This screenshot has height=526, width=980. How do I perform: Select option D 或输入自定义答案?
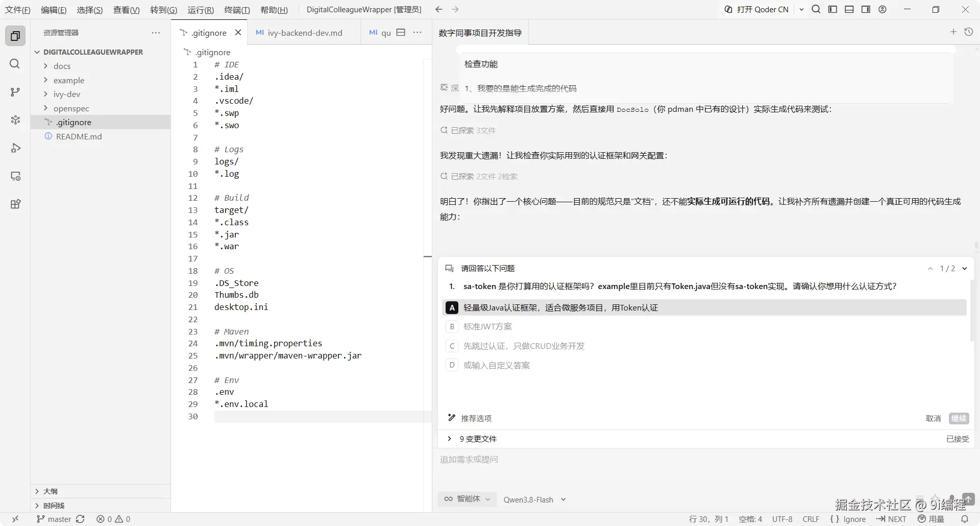(x=705, y=365)
